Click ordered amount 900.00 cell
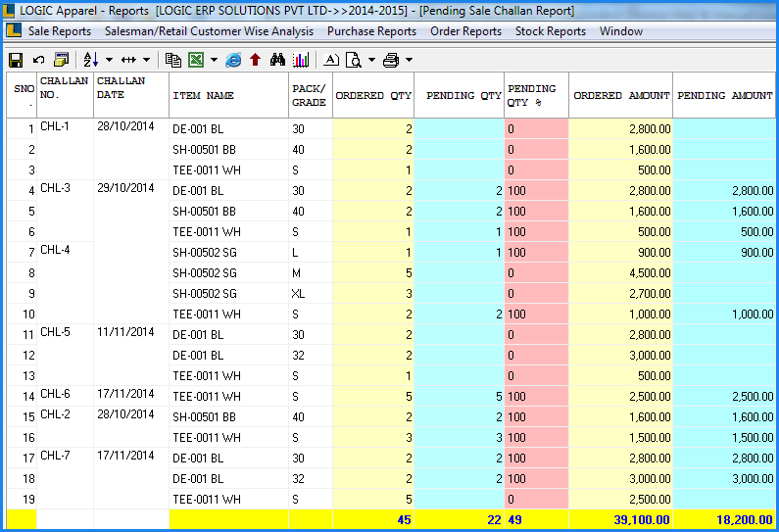Screen dimensions: 779x532 tap(621, 253)
